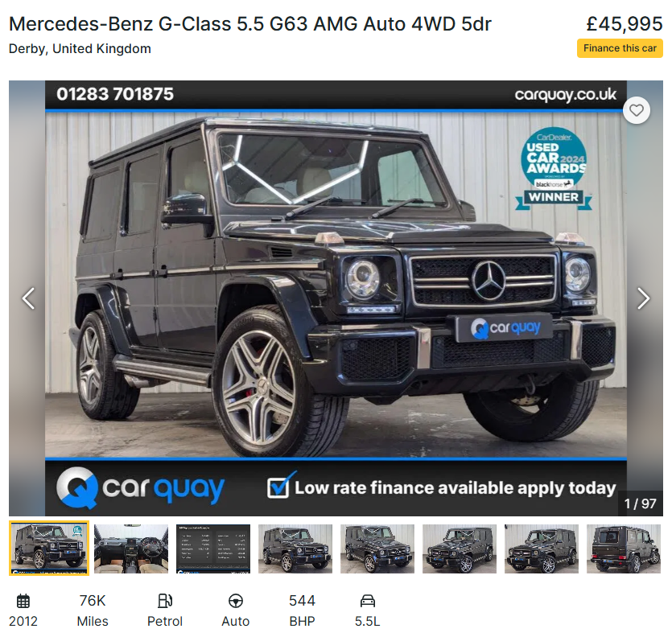Click the fuel pump icon above Petrol

pyautogui.click(x=164, y=601)
